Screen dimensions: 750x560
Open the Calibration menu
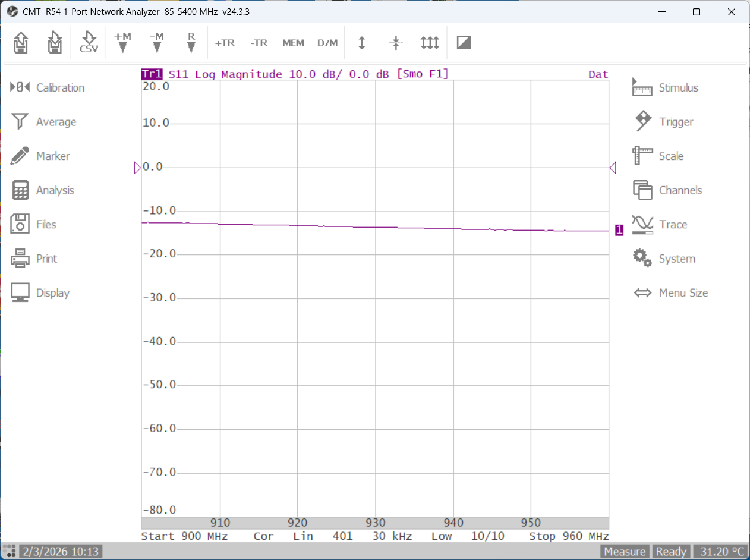point(48,87)
